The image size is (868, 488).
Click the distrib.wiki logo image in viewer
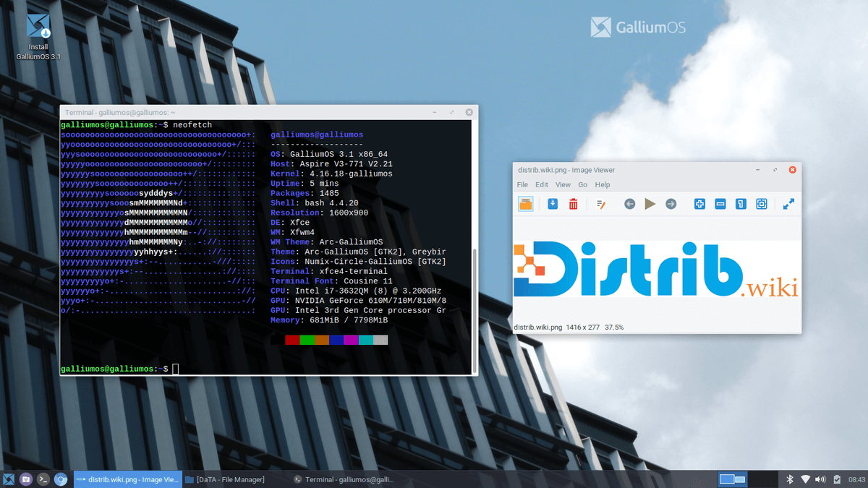pyautogui.click(x=657, y=269)
